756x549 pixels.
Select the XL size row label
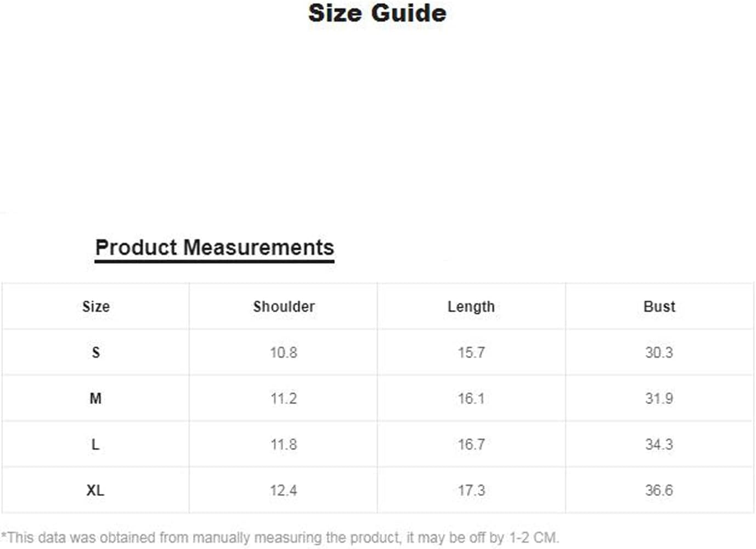point(95,490)
